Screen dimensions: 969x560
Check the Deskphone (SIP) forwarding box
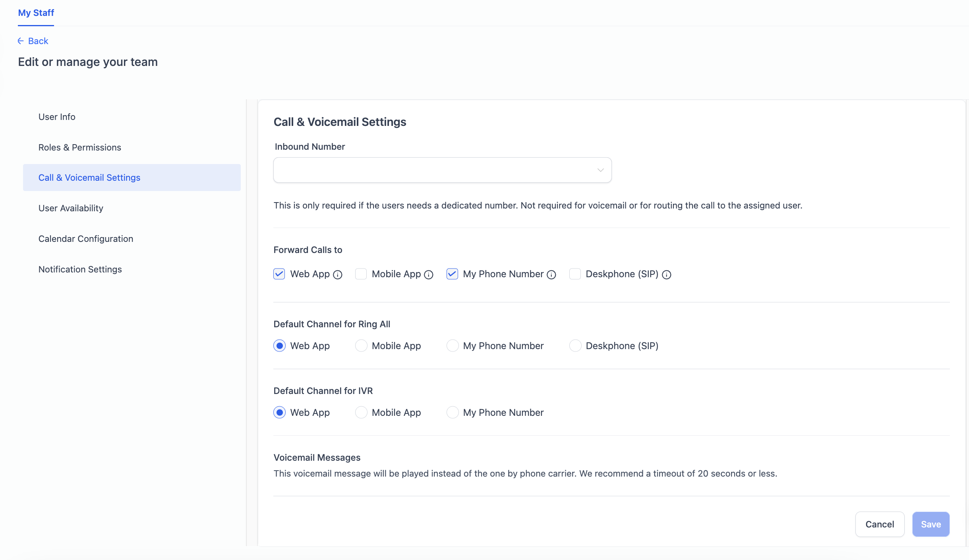[575, 274]
